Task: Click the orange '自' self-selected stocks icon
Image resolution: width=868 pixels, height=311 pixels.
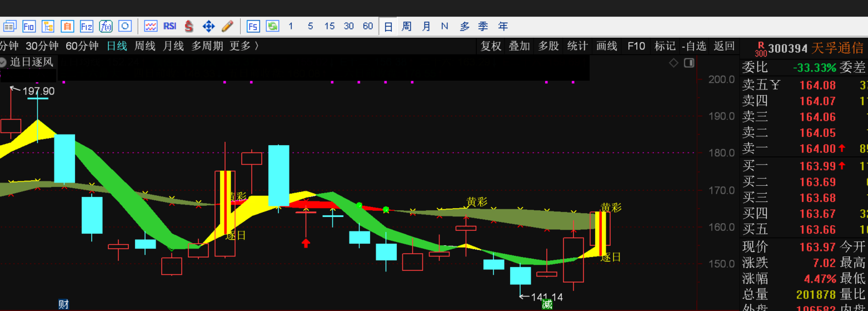Action: tap(67, 26)
